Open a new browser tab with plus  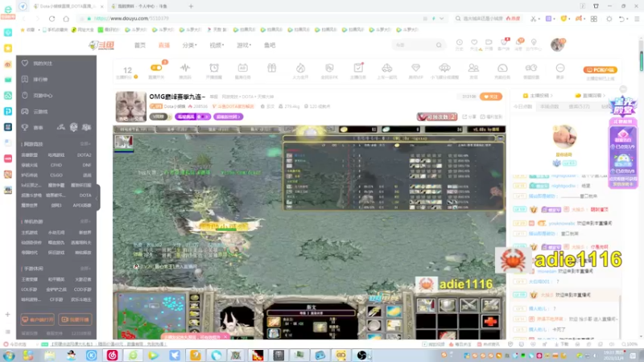tap(191, 6)
